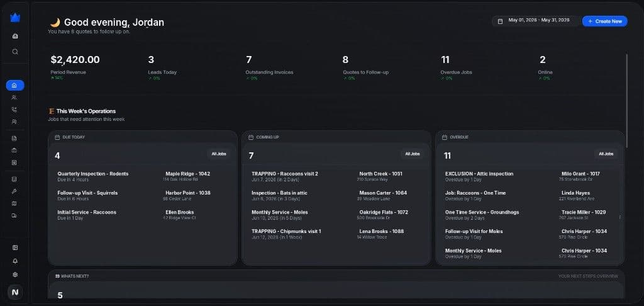This screenshot has width=644, height=306.
Task: Click the Create New button
Action: [604, 21]
